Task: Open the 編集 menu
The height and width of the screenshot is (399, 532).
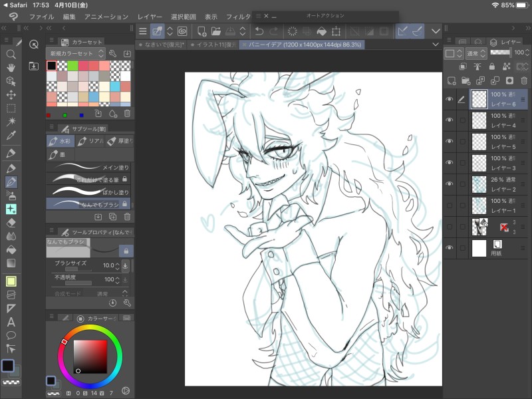Action: [x=69, y=17]
